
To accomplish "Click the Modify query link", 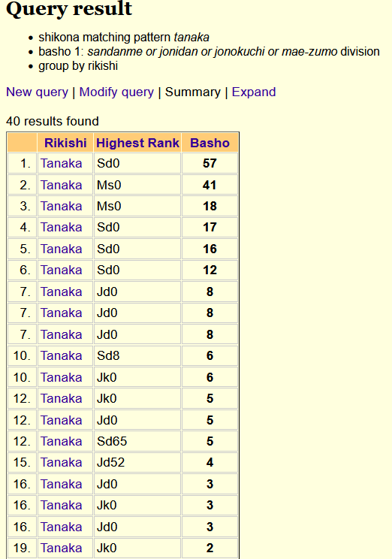I will 116,92.
